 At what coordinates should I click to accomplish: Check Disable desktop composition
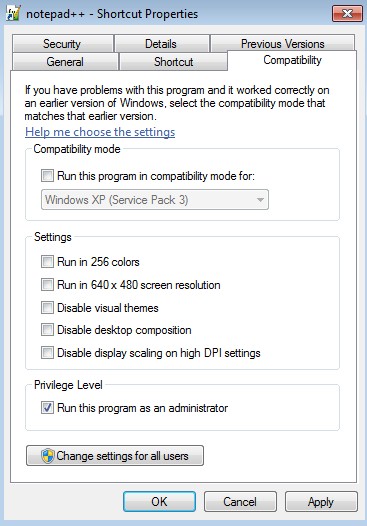[47, 330]
